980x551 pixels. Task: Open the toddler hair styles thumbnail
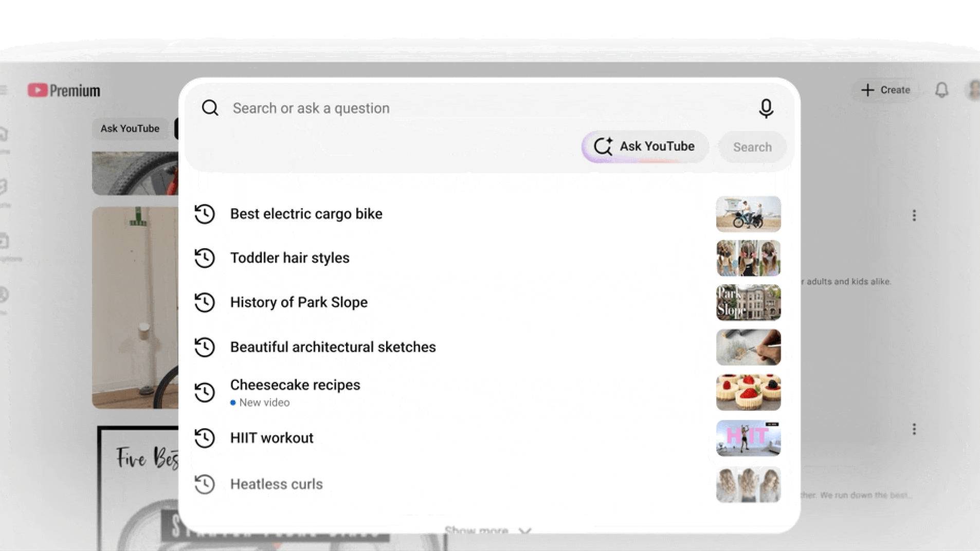748,258
